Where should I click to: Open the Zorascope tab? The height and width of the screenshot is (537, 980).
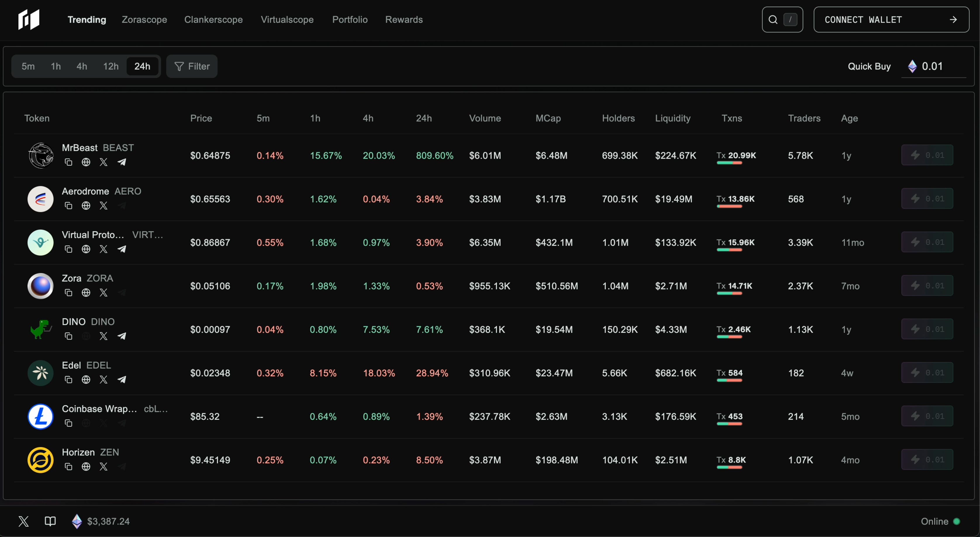[x=144, y=20]
